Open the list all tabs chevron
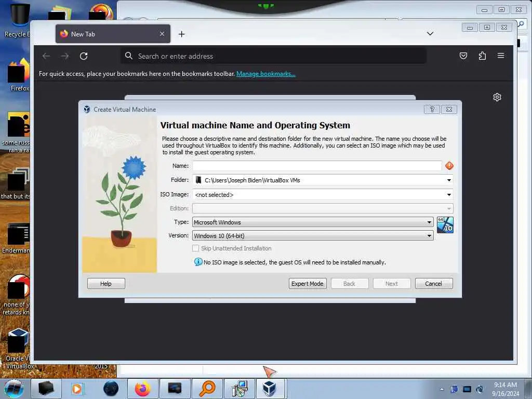 [430, 34]
